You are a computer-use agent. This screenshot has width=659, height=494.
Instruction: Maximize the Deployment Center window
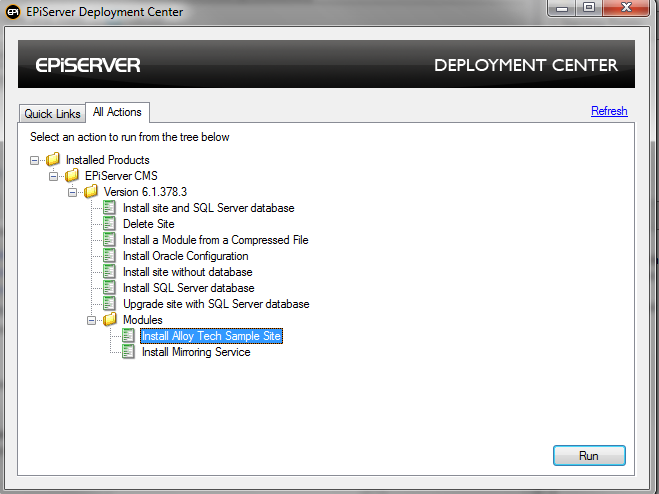pyautogui.click(x=589, y=8)
